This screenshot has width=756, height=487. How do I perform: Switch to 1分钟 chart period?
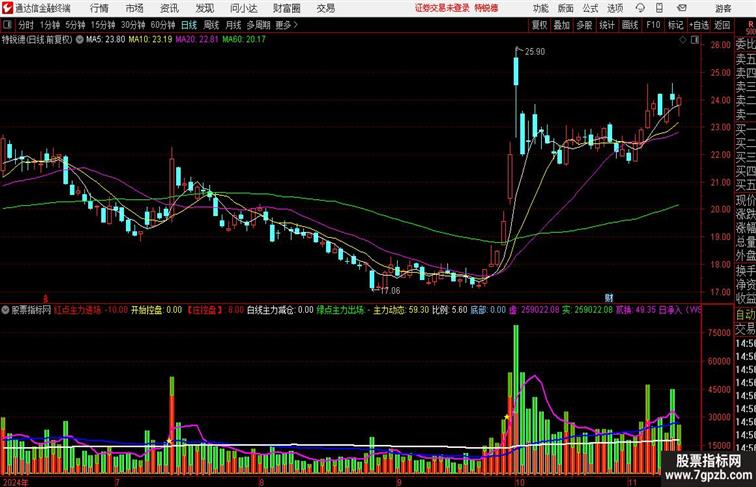tap(50, 25)
